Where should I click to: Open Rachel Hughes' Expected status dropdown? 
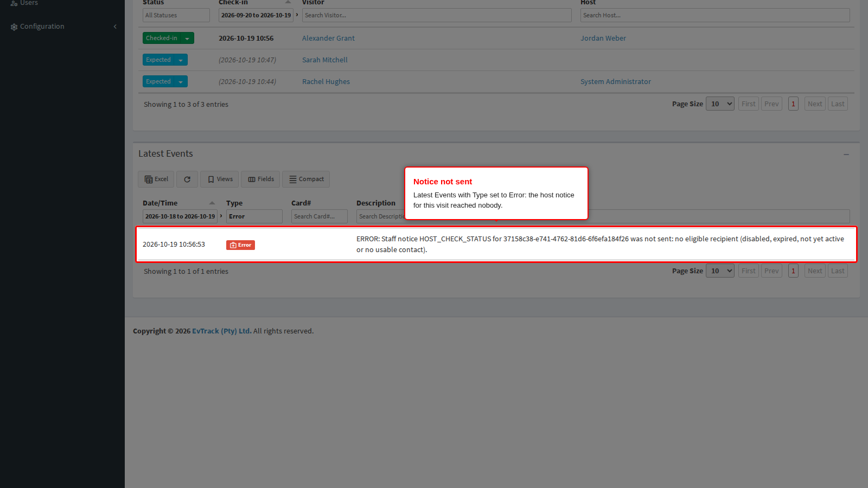(181, 82)
